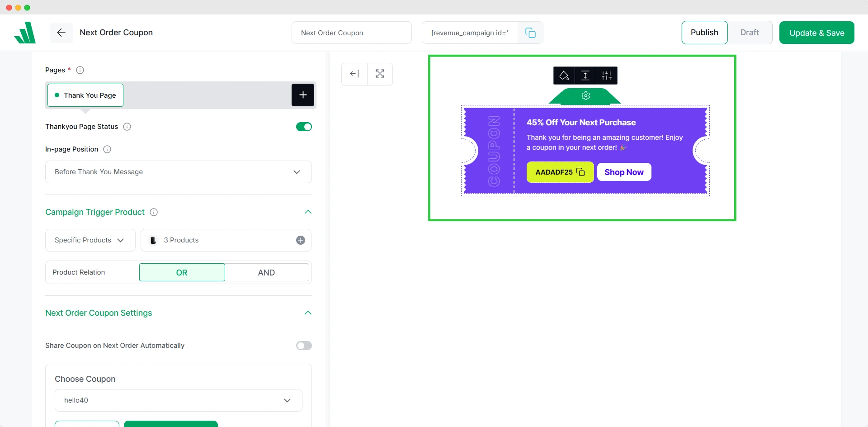Enable Share Coupon on Next Order Automatically
Screen dimensions: 868x427
click(304, 346)
